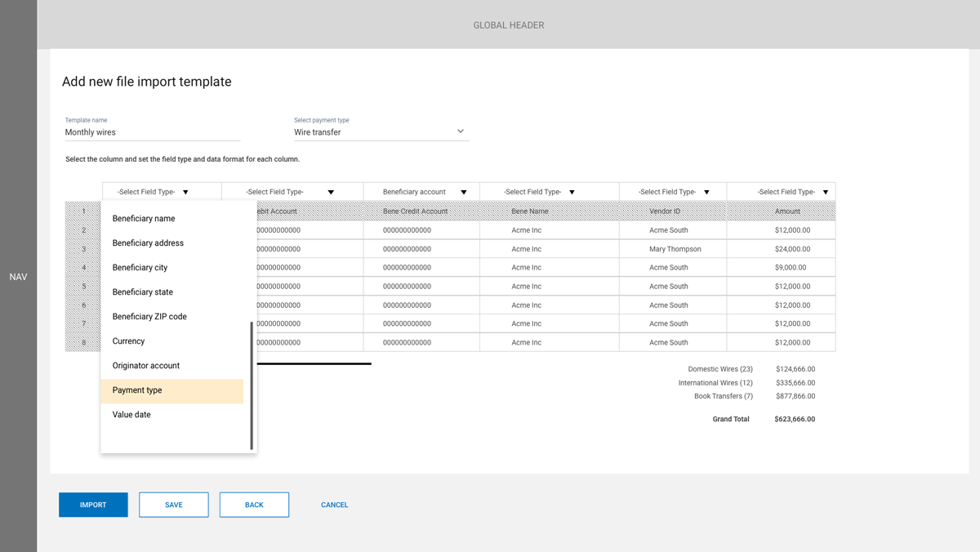Choose Beneficiary ZIP code option
980x552 pixels.
tap(172, 317)
